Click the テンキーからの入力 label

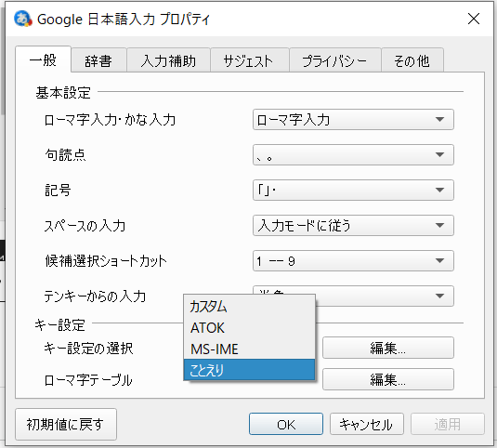tap(95, 296)
